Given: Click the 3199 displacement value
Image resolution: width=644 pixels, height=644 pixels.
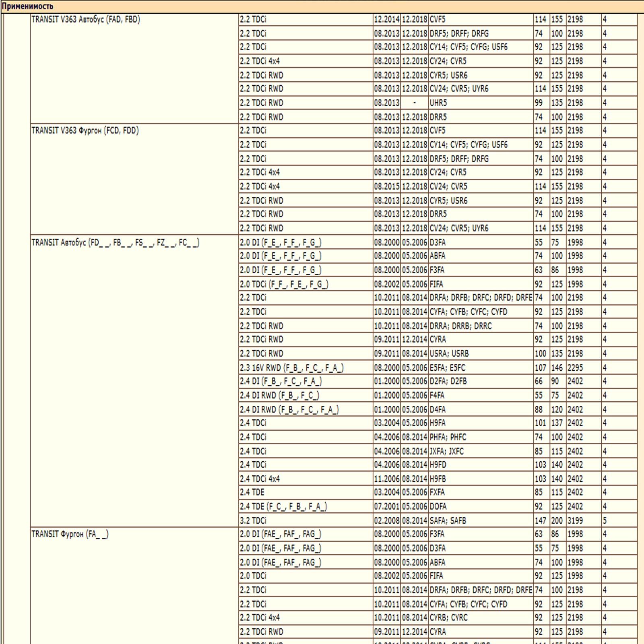Looking at the screenshot, I should click(x=575, y=520).
